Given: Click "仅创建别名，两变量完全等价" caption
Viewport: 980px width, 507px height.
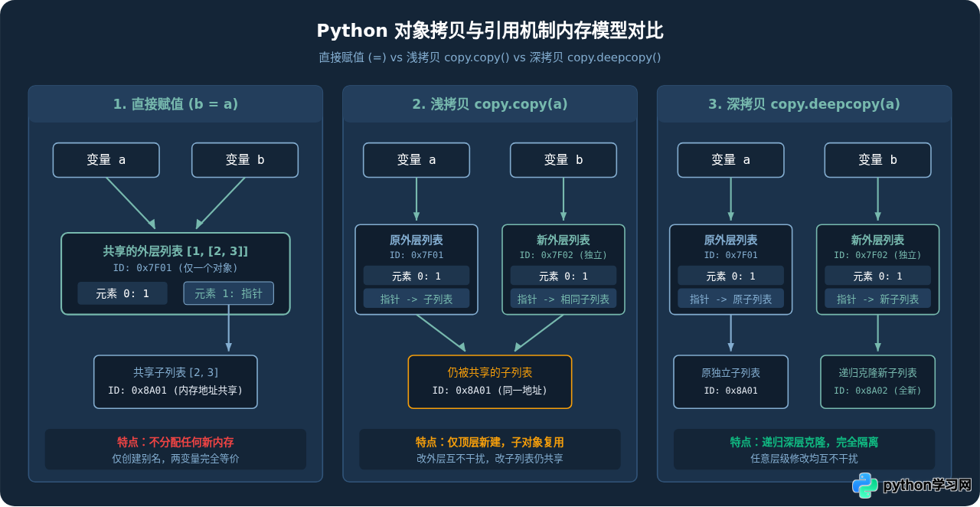Looking at the screenshot, I should [x=175, y=459].
